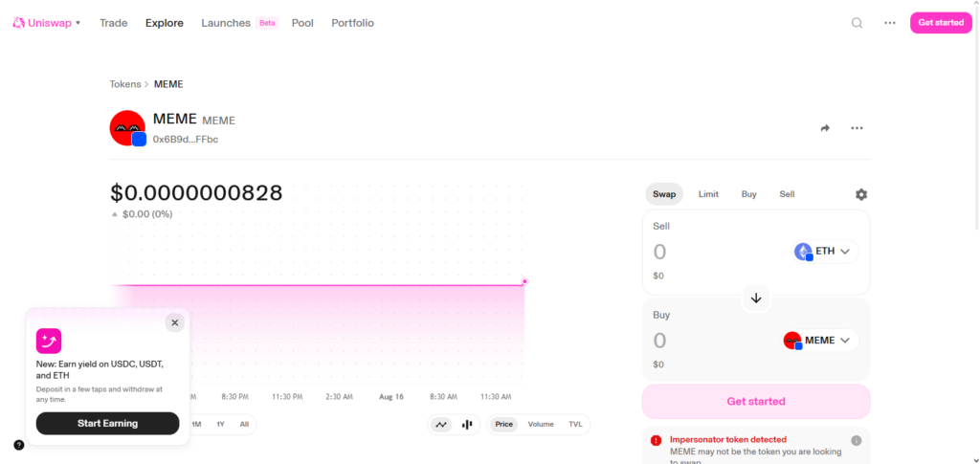This screenshot has width=980, height=464.
Task: Click the warning info icon
Action: pyautogui.click(x=857, y=440)
